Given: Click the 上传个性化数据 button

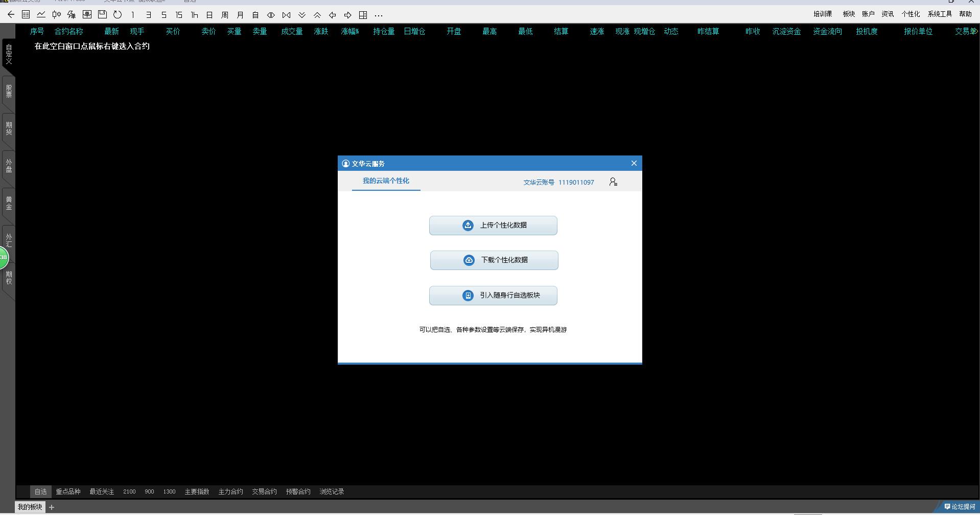Looking at the screenshot, I should [493, 226].
